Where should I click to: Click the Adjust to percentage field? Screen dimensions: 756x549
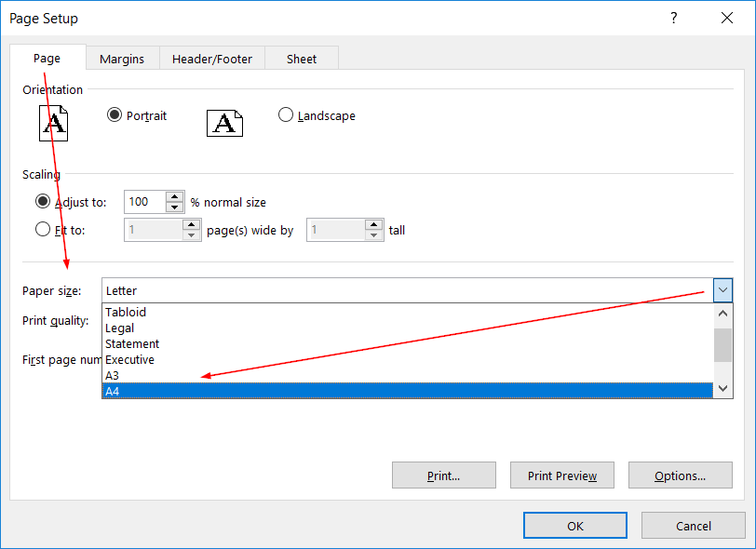[144, 202]
